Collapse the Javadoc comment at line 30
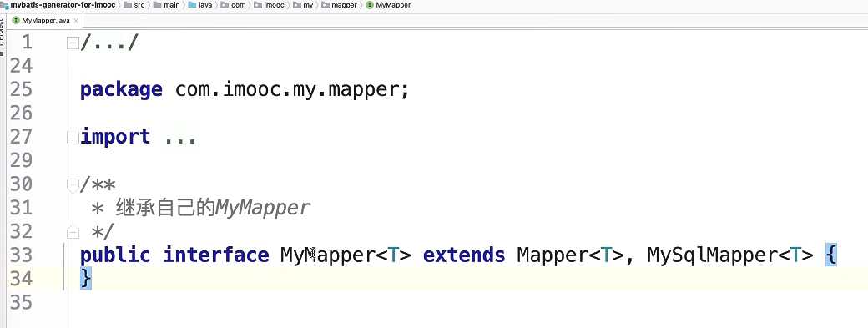The image size is (868, 328). pyautogui.click(x=72, y=184)
